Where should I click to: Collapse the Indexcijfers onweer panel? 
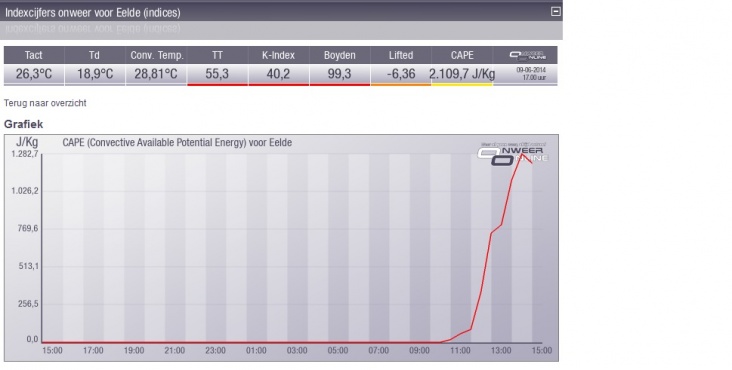point(556,12)
